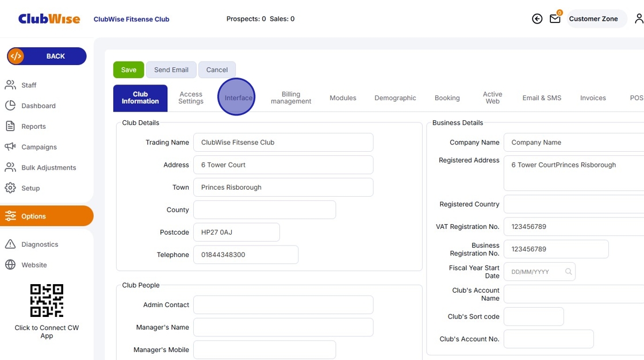Click the empty County input field
This screenshot has height=360, width=644.
coord(264,209)
